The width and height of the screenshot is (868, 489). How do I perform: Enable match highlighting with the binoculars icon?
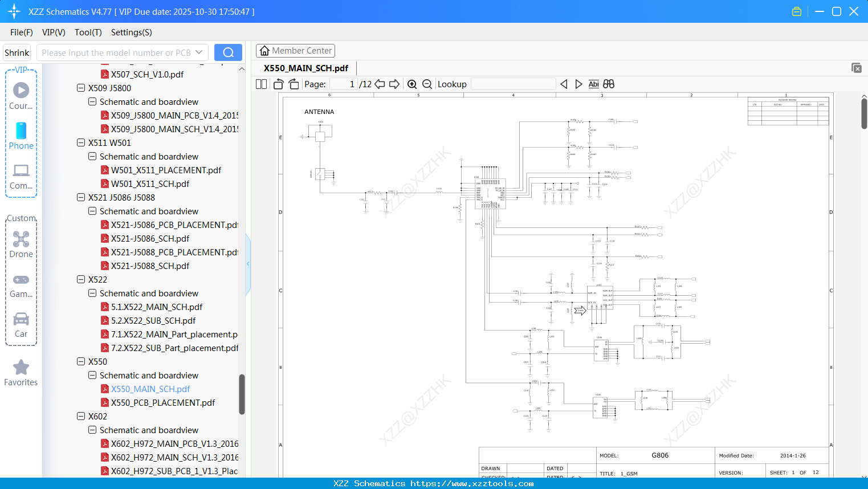click(x=608, y=84)
